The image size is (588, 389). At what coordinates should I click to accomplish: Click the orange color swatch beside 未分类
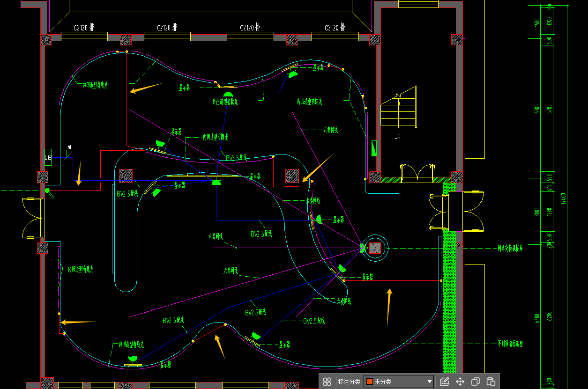point(369,382)
